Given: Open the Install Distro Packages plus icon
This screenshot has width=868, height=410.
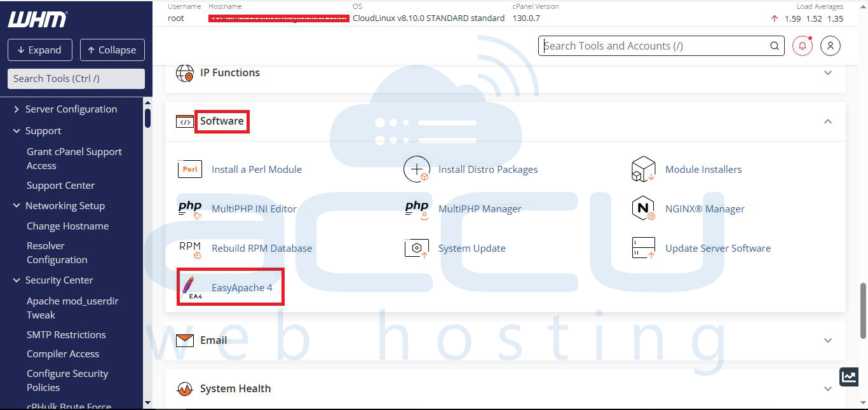Looking at the screenshot, I should coord(417,169).
